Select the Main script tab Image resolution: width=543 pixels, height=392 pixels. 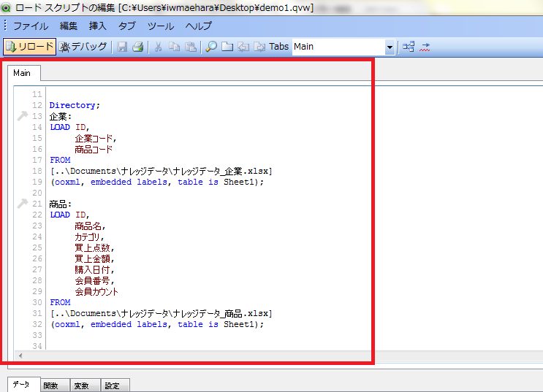(x=24, y=73)
